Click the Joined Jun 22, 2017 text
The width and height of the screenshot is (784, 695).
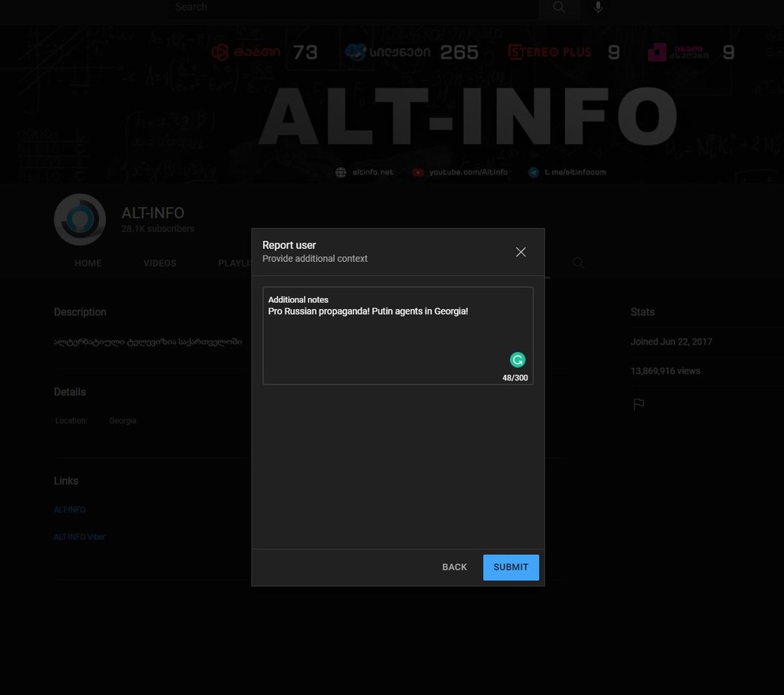(x=671, y=341)
